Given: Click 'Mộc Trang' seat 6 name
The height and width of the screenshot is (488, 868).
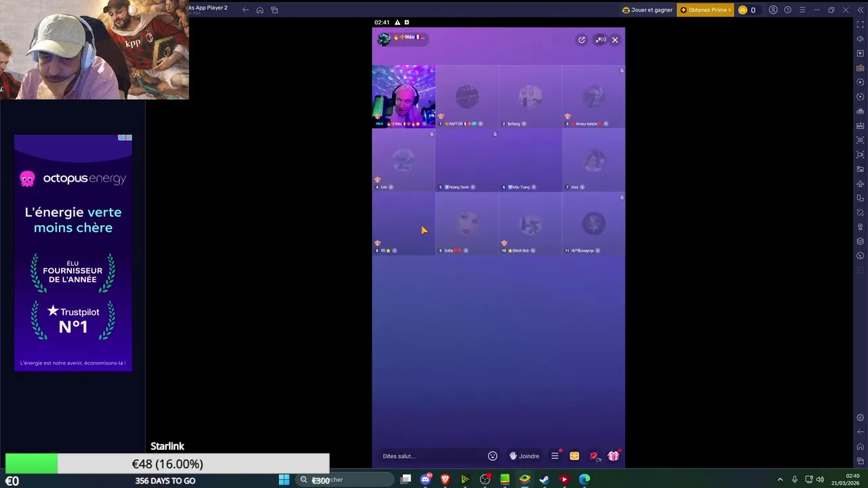Looking at the screenshot, I should click(x=520, y=187).
